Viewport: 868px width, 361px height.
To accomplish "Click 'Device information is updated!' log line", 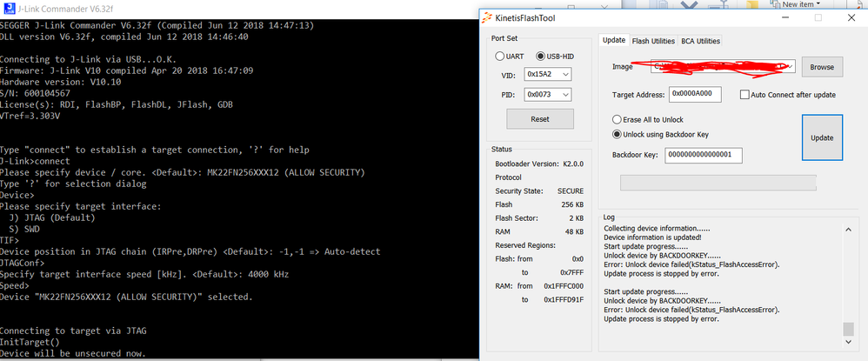I will point(652,237).
